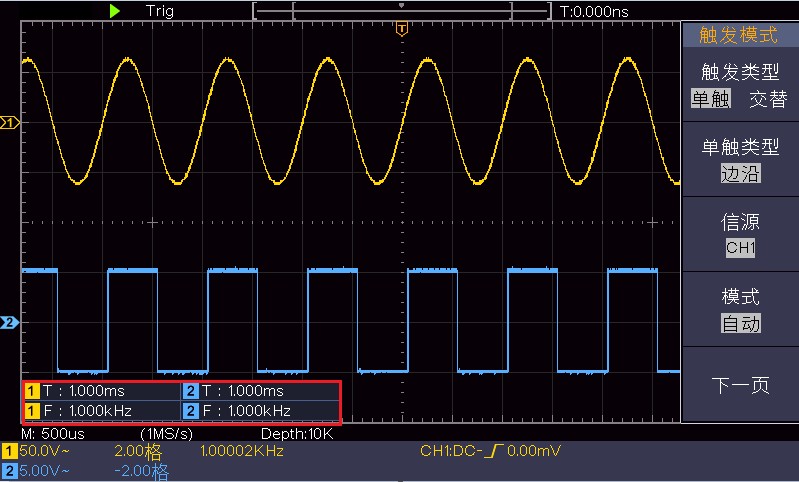799x482 pixels.
Task: Click CH2 period reading T : 1.000ms
Action: pyautogui.click(x=243, y=391)
